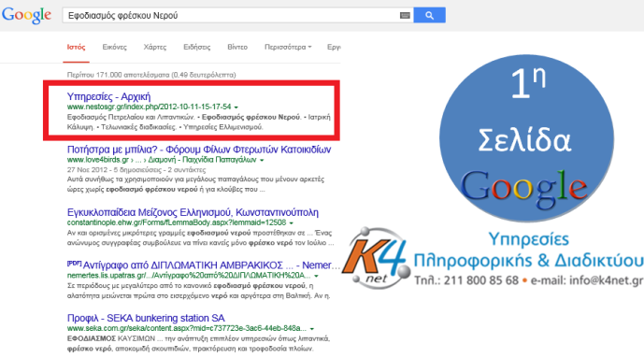Image resolution: width=644 pixels, height=358 pixels.
Task: Open Εγκυκλοπαίδεια Μείζονος Ελληνισμού result
Action: point(193,212)
